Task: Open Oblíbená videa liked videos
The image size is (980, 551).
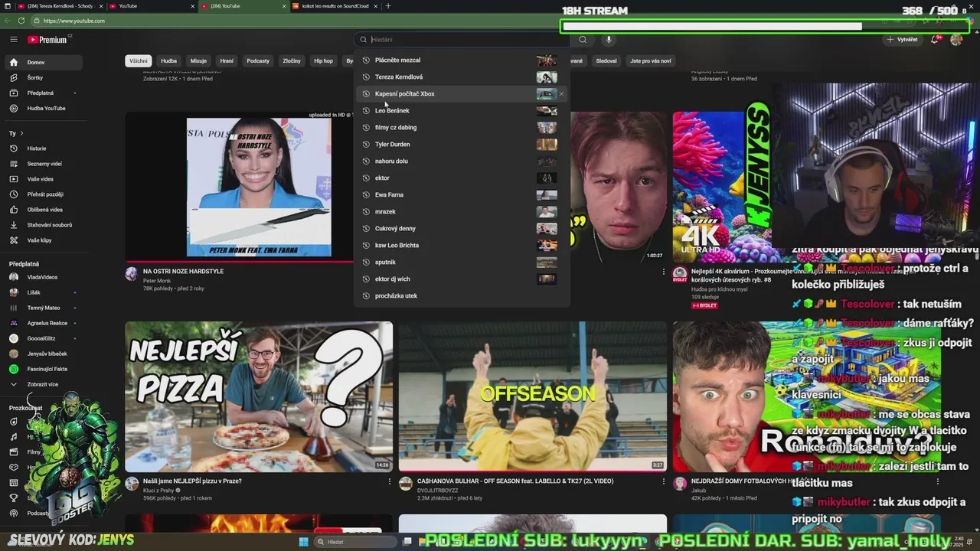Action: 45,210
